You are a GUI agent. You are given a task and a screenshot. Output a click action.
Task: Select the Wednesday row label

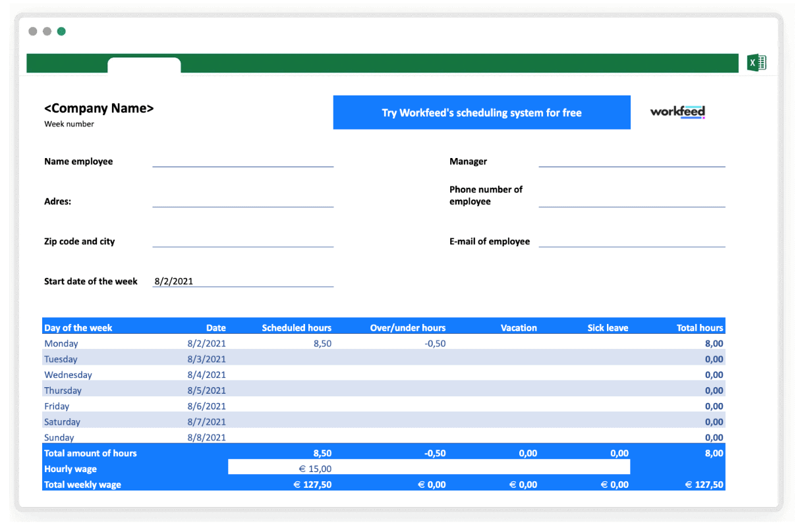point(68,375)
